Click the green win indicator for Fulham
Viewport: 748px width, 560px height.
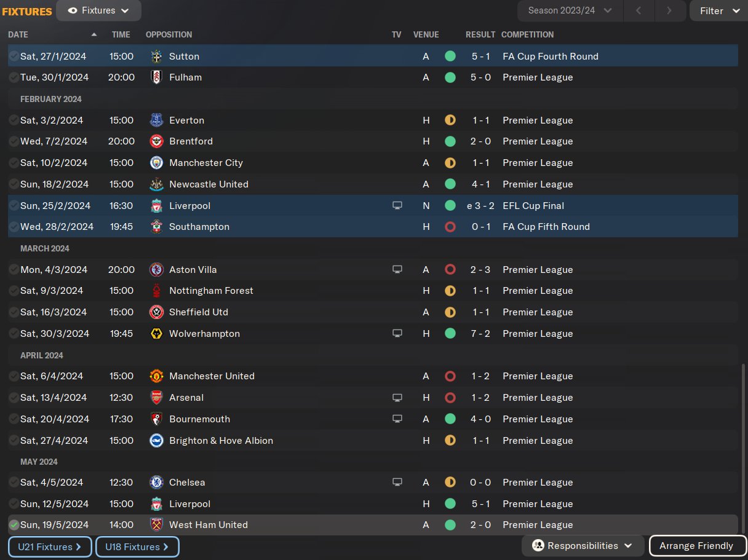pyautogui.click(x=450, y=77)
